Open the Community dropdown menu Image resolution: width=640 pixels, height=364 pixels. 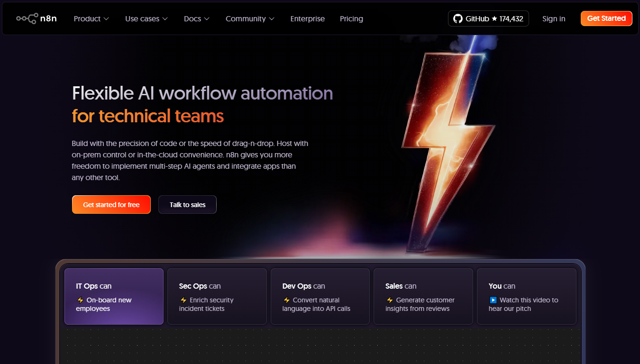[x=250, y=18]
